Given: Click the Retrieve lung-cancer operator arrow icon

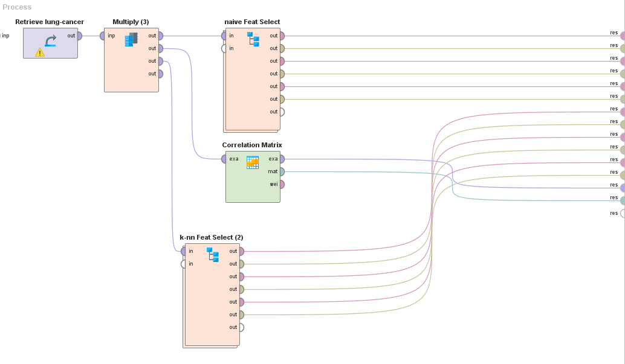Looking at the screenshot, I should click(x=50, y=40).
